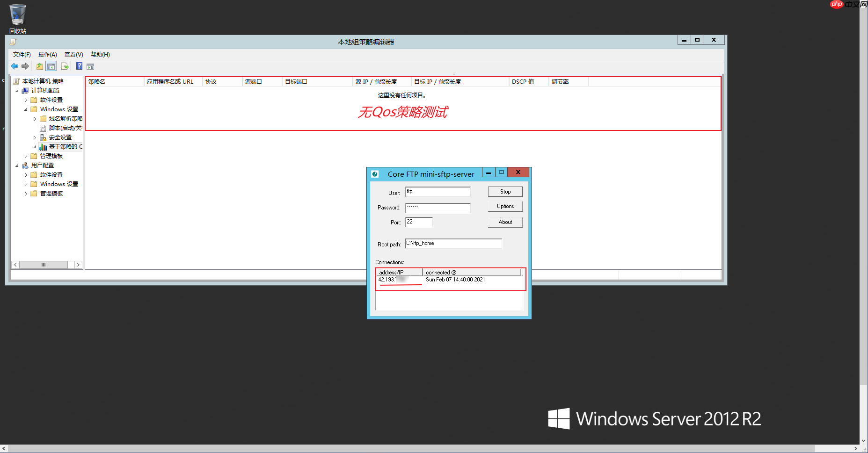Click inside the Port input field
This screenshot has height=453, width=868.
[x=419, y=222]
